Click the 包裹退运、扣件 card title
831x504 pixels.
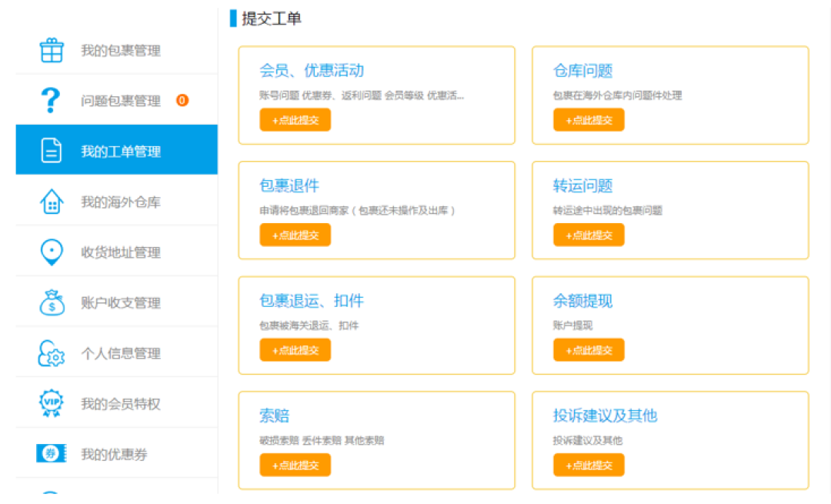(x=312, y=301)
